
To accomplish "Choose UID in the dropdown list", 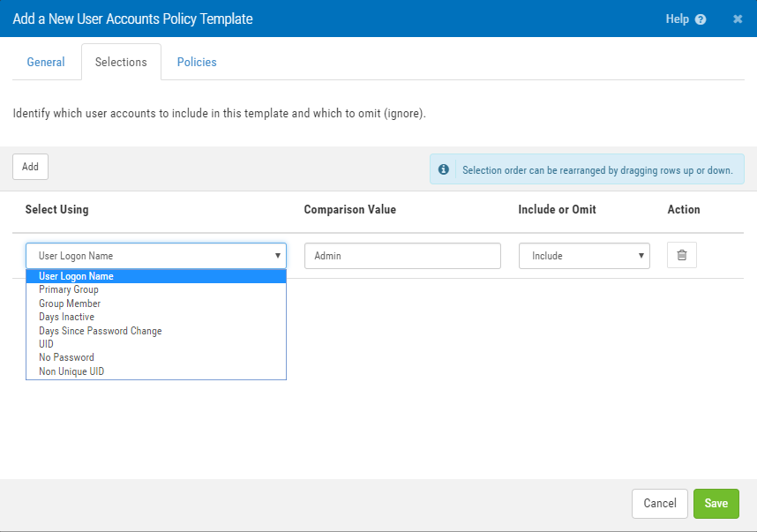I will click(x=46, y=344).
